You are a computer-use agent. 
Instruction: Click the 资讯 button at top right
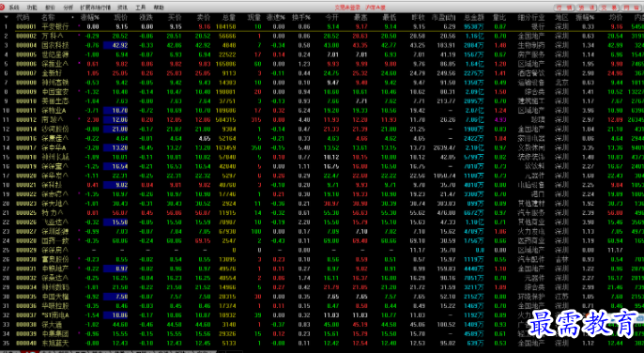587,8
